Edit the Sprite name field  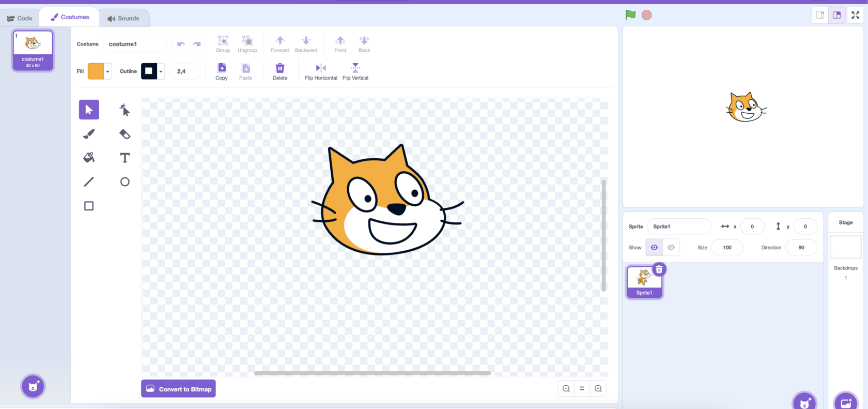[x=679, y=226]
